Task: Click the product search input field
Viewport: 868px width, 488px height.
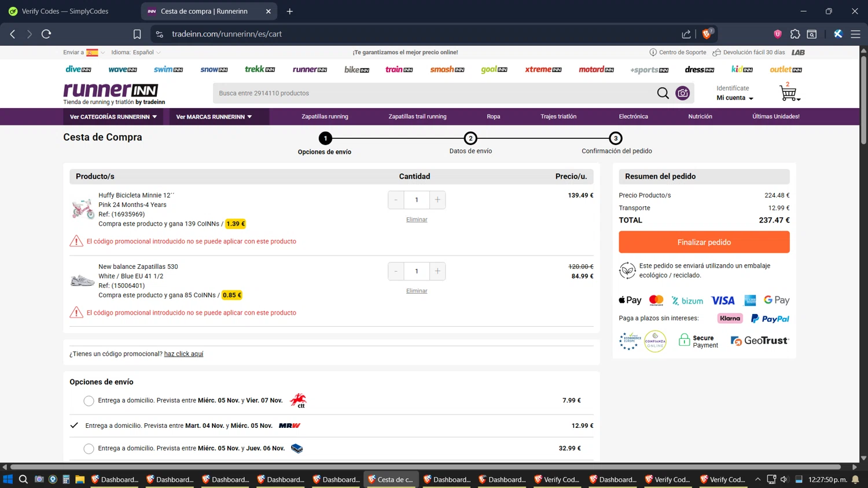Action: click(x=434, y=93)
